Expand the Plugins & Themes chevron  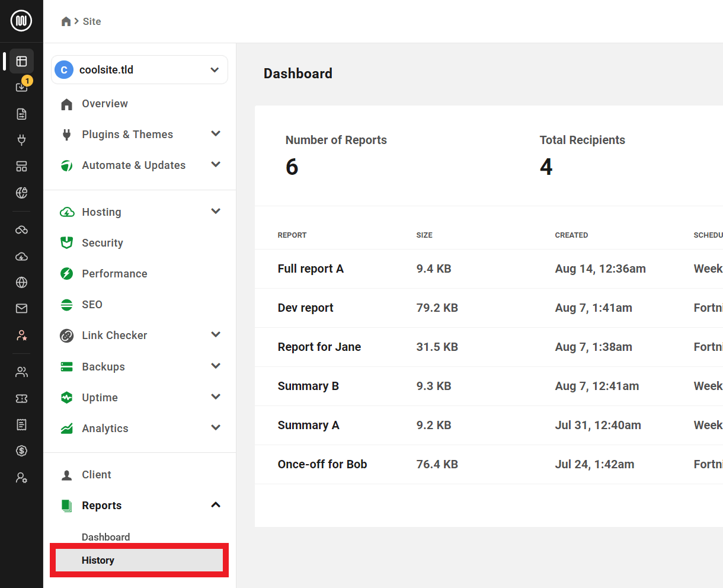216,134
